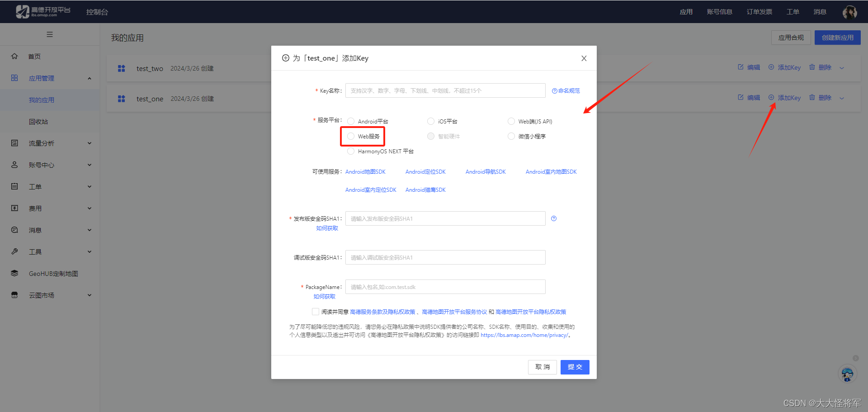
Task: Collapse the 应用管理 sidebar section
Action: tap(90, 78)
